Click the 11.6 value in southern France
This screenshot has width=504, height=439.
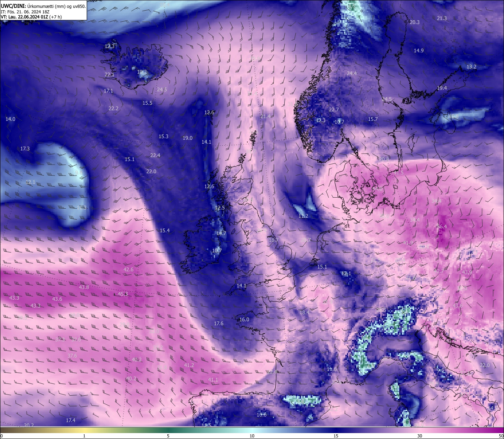(x=332, y=369)
